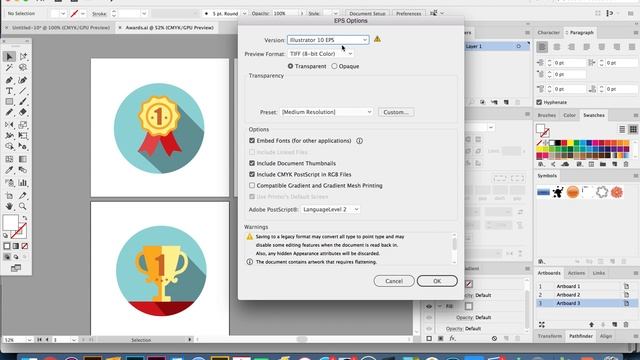Select the Eyedropper tool
The height and width of the screenshot is (360, 640).
tap(9, 170)
